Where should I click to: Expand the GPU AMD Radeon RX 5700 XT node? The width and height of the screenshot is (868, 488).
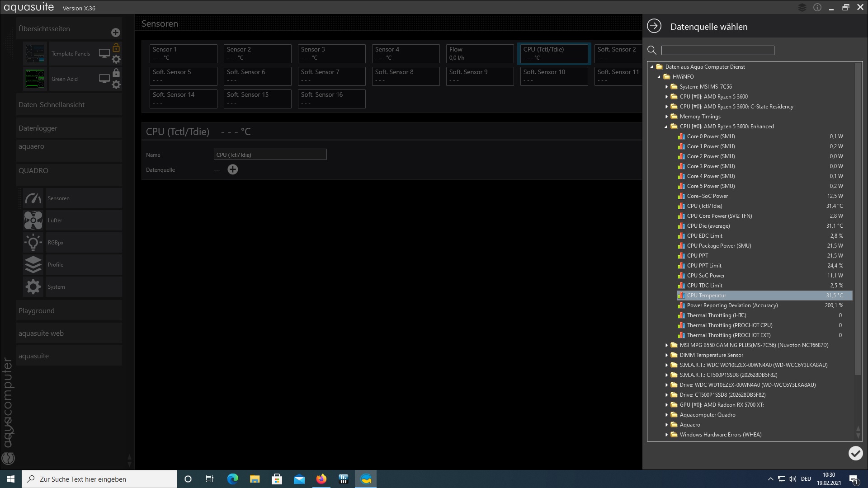(666, 405)
